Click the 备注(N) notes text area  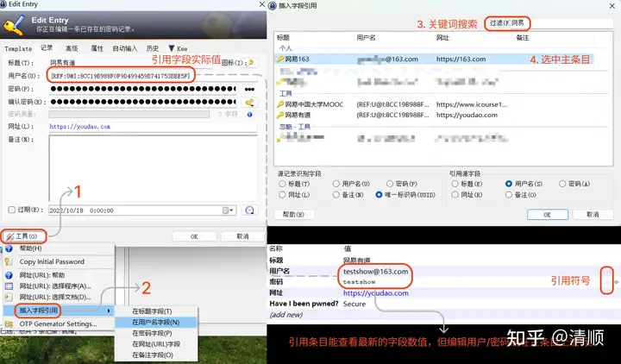pyautogui.click(x=154, y=168)
